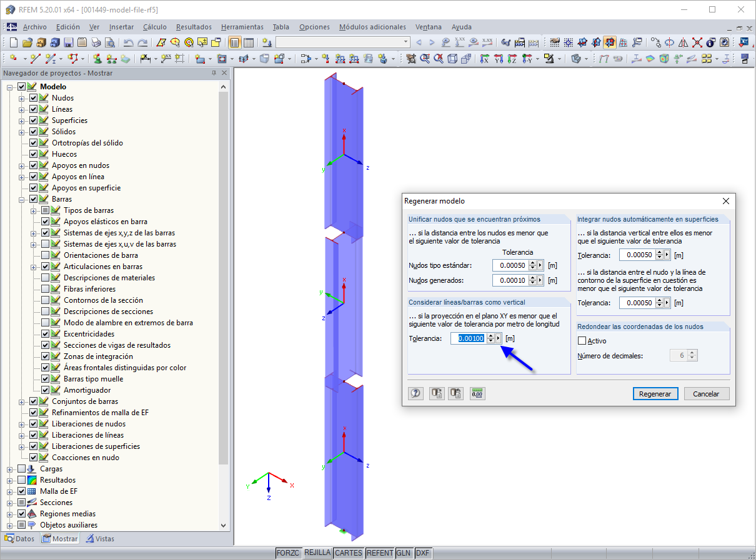Image resolution: width=756 pixels, height=560 pixels.
Task: Increase vertical lines Tolerancia spinner
Action: pyautogui.click(x=490, y=336)
